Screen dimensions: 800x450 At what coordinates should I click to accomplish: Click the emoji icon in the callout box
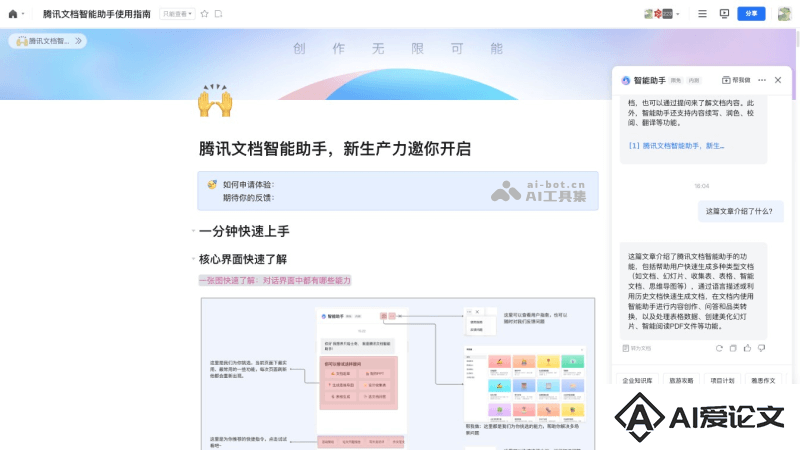pos(212,184)
